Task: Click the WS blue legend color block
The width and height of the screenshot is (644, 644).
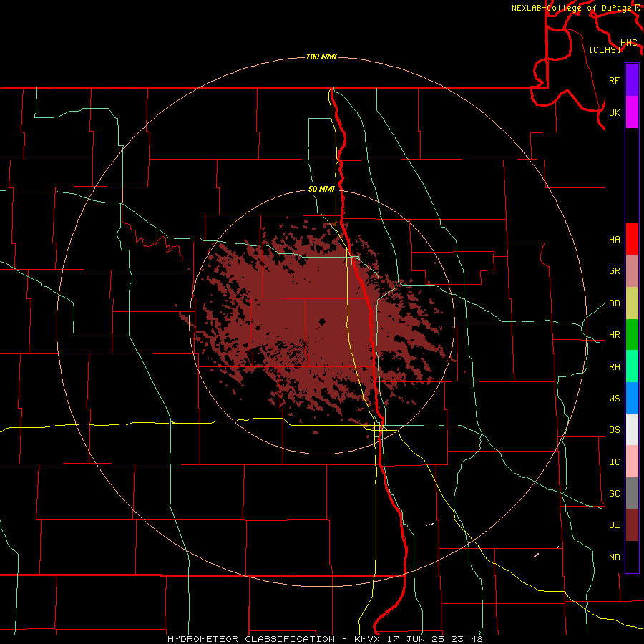Action: (632, 398)
